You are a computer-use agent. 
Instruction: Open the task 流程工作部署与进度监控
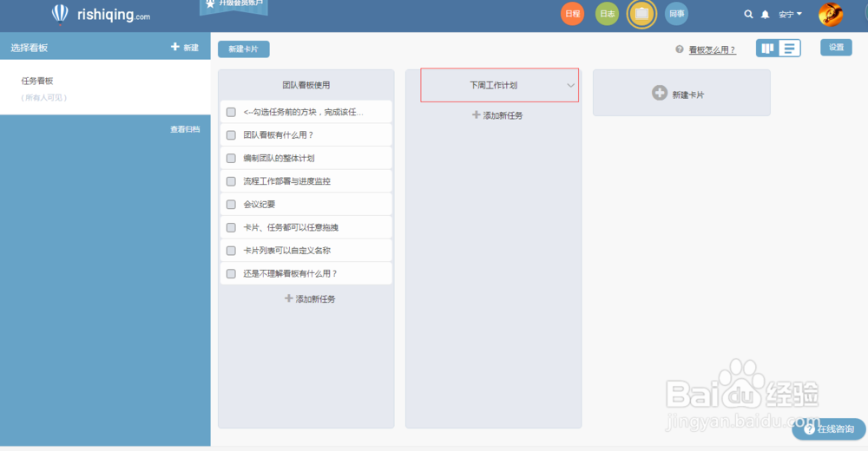(286, 181)
